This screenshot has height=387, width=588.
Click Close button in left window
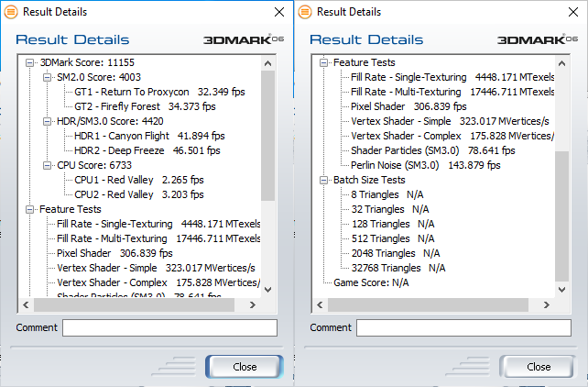coord(245,366)
